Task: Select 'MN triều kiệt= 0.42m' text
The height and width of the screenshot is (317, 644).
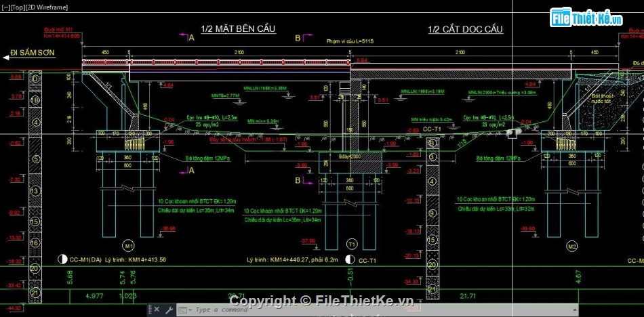Action: [431, 120]
